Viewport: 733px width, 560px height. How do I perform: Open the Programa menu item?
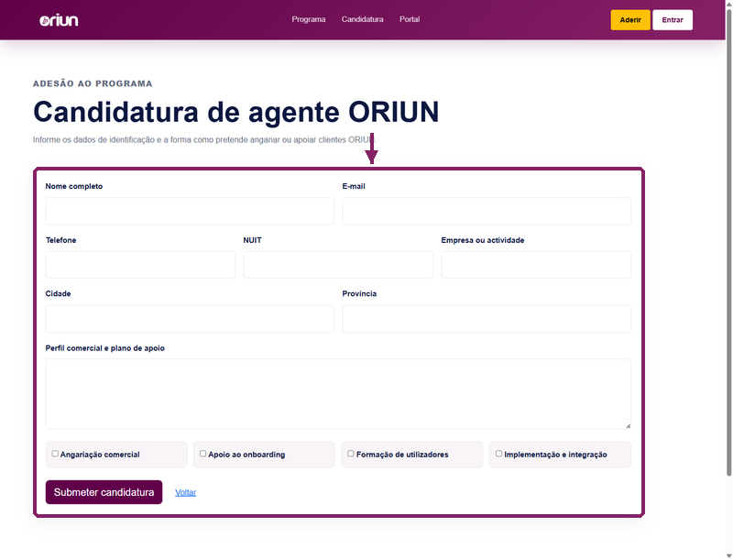(309, 19)
